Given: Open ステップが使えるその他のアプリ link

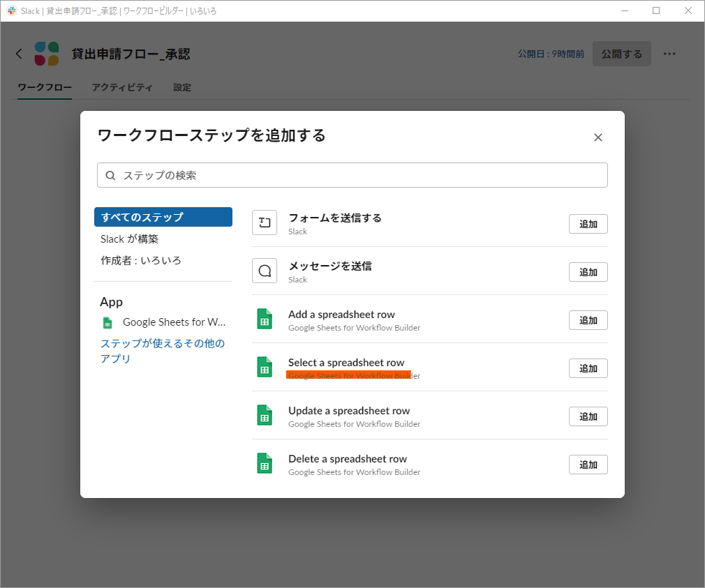Looking at the screenshot, I should [x=163, y=351].
